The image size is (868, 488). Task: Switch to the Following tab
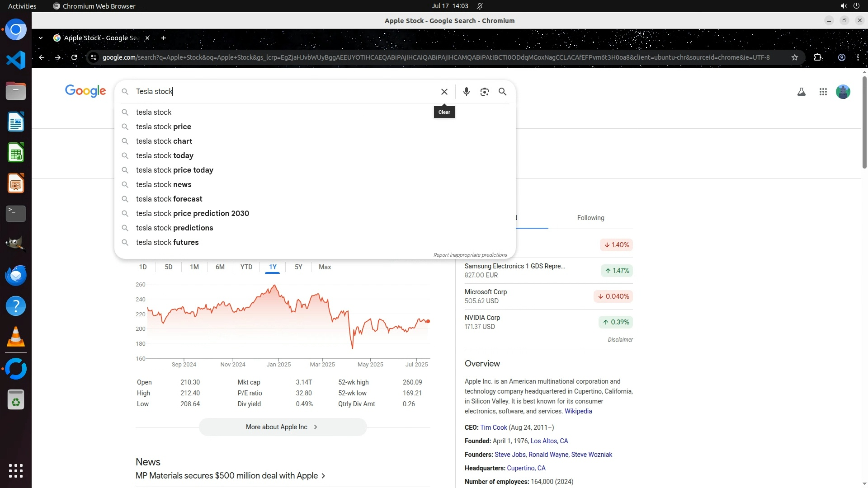click(590, 218)
